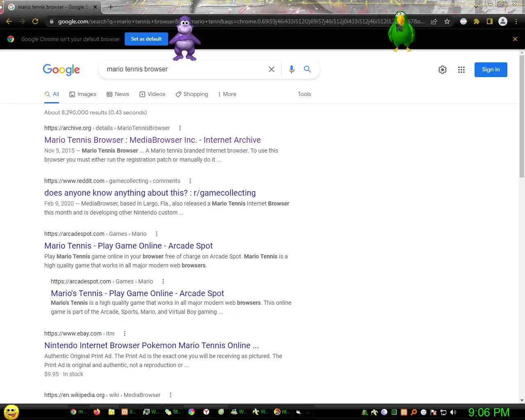This screenshot has width=525, height=420.
Task: Open the yellow file manager taskbar icon
Action: [x=111, y=412]
